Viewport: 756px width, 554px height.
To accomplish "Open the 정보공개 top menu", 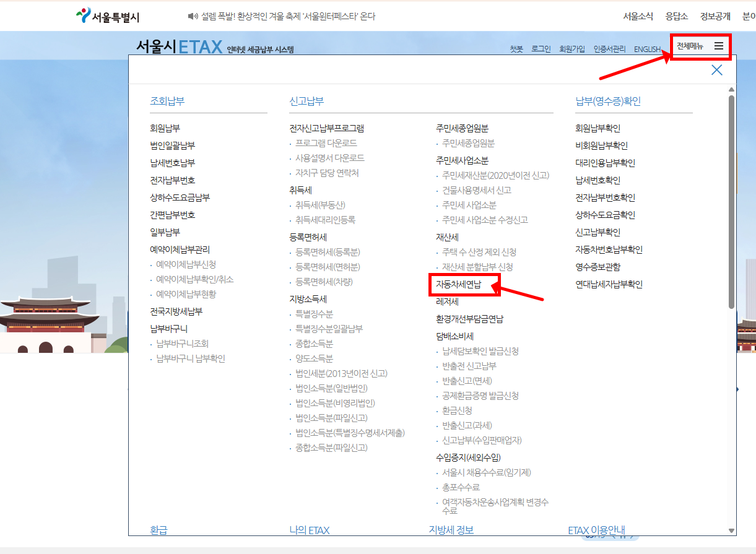I will (715, 17).
